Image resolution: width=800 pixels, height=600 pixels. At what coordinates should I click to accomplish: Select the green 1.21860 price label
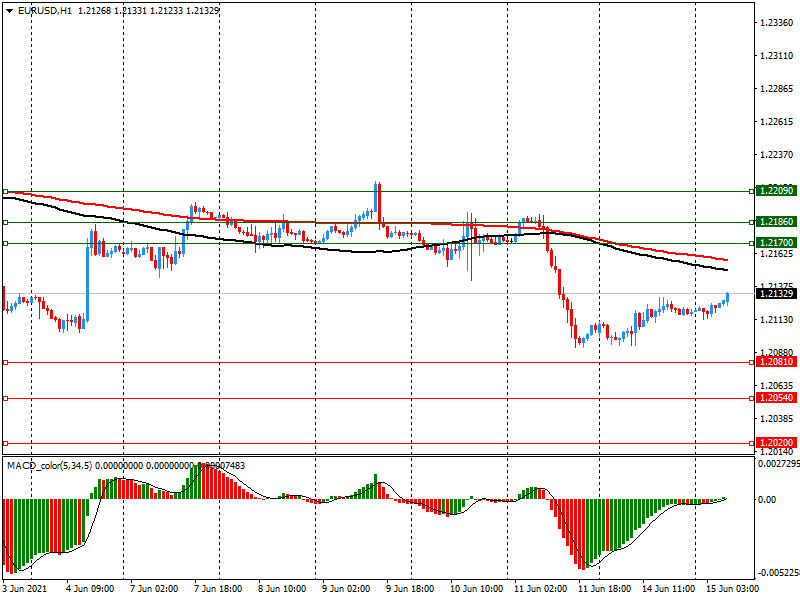click(776, 222)
